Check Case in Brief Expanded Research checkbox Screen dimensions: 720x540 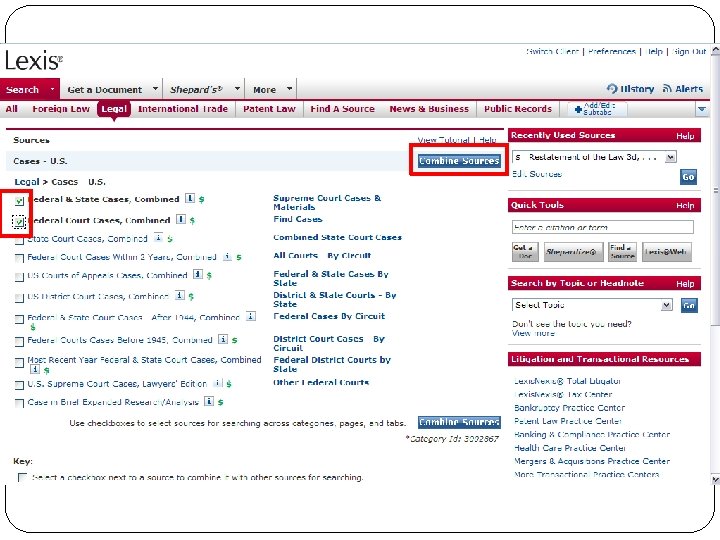click(x=19, y=404)
